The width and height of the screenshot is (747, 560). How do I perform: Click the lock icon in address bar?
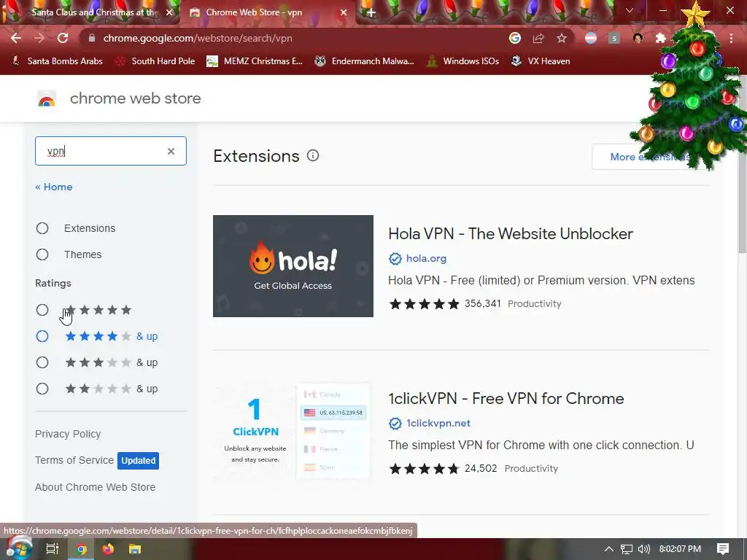click(92, 38)
